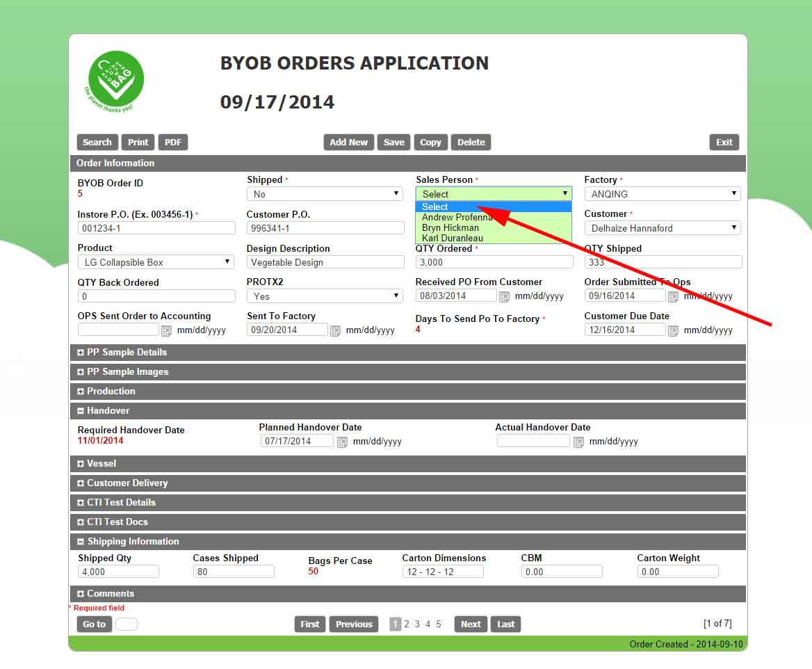The image size is (812, 669).
Task: Click the QTY Ordered field
Action: (x=494, y=262)
